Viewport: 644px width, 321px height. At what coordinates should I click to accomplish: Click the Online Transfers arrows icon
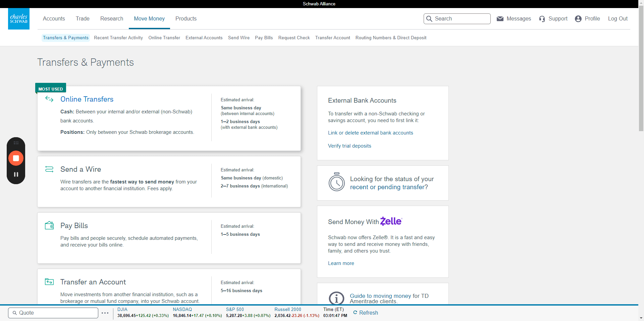point(49,99)
